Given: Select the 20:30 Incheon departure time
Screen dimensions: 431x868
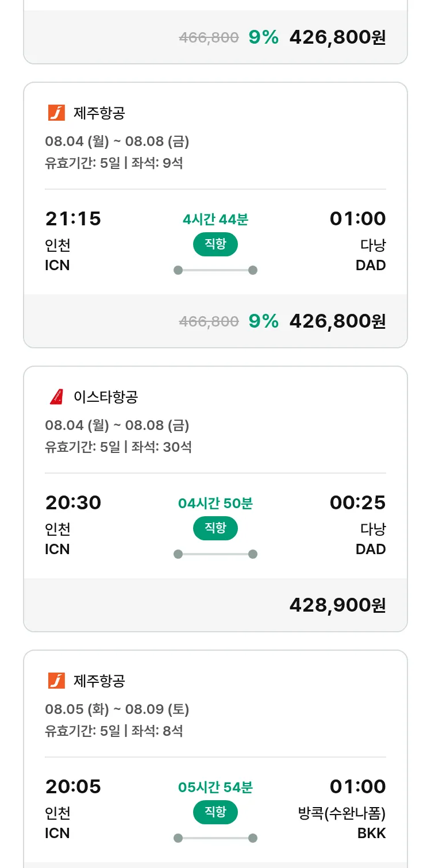Looking at the screenshot, I should 73,503.
